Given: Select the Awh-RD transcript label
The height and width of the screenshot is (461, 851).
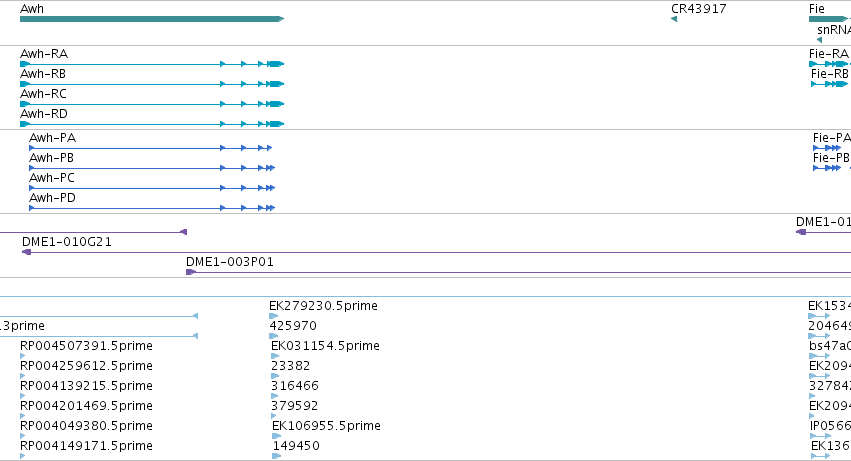Looking at the screenshot, I should [x=44, y=114].
